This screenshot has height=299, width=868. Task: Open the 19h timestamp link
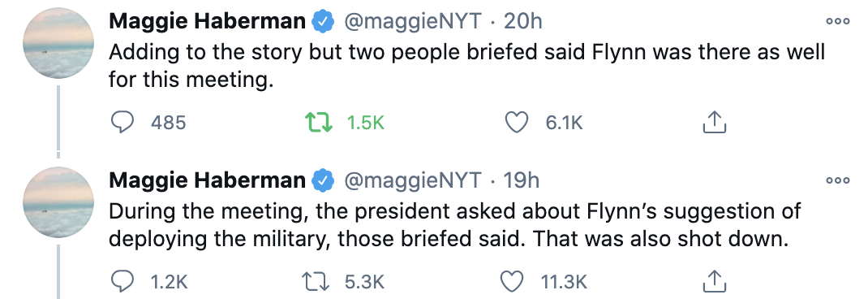coord(521,180)
